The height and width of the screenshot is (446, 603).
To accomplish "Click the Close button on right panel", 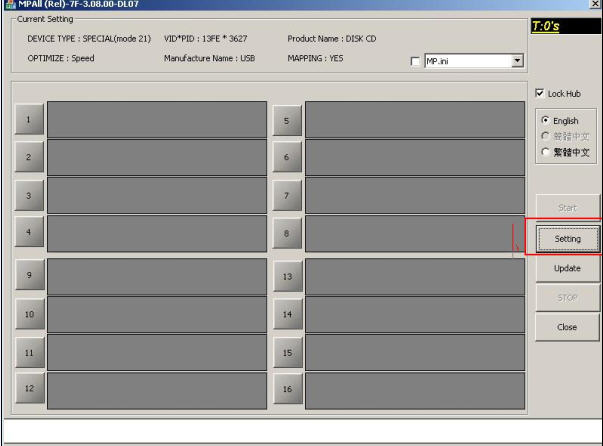I will [x=567, y=327].
